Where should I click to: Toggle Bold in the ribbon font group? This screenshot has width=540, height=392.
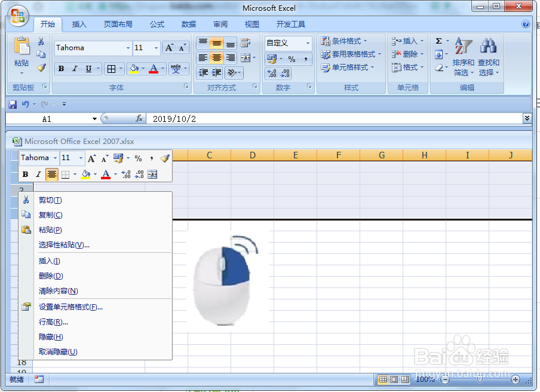pos(62,69)
